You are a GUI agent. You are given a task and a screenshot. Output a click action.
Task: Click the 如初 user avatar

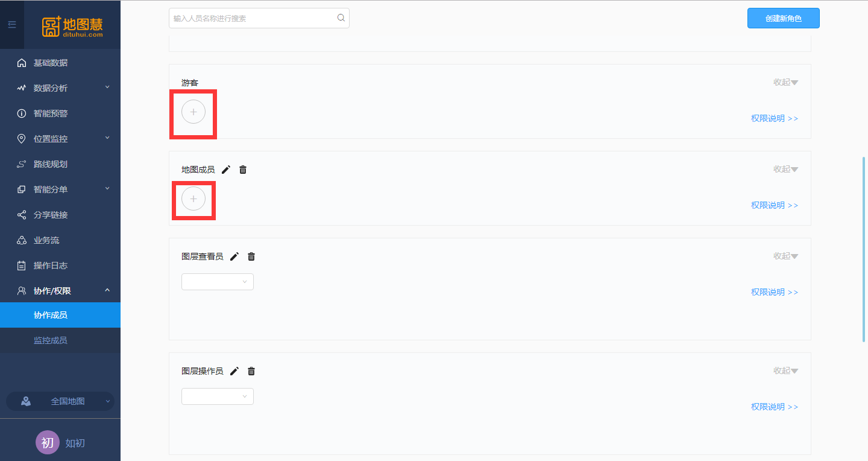[48, 442]
